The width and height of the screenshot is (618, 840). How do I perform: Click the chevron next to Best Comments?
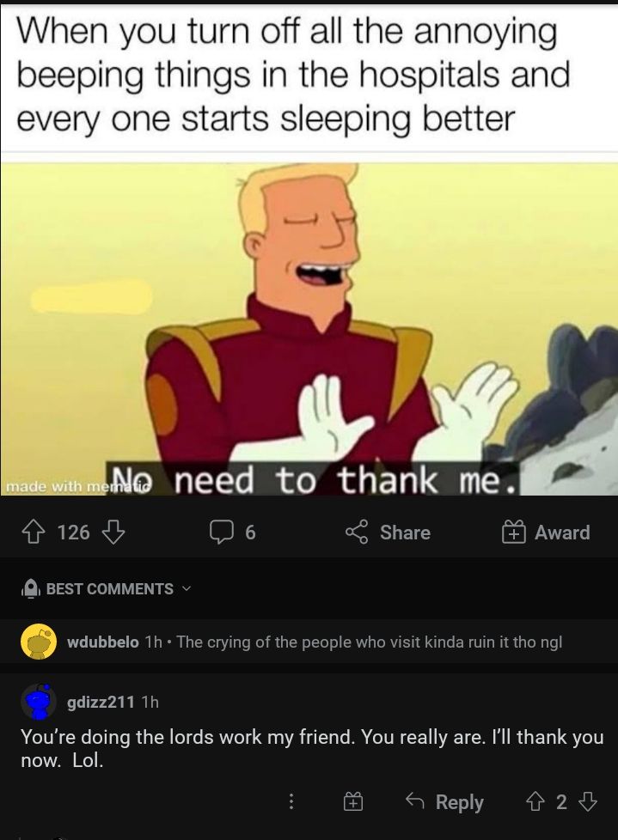(186, 588)
